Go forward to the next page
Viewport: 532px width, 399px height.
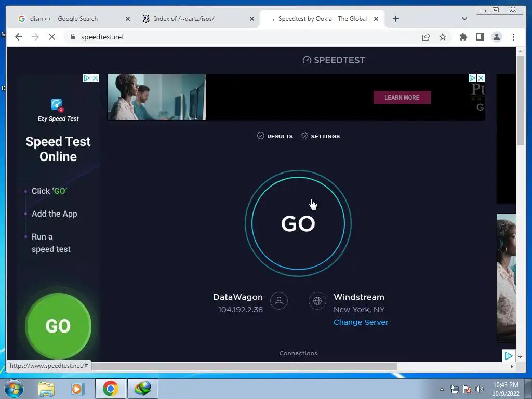pyautogui.click(x=35, y=37)
